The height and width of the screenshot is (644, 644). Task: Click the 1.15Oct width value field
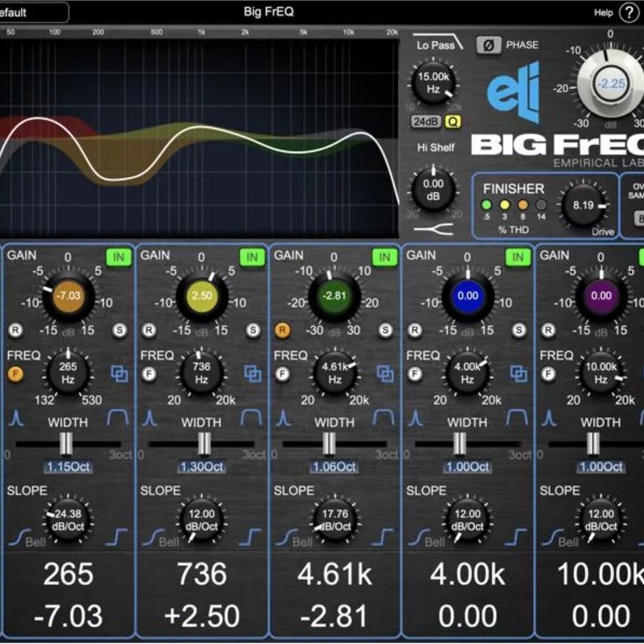click(68, 467)
